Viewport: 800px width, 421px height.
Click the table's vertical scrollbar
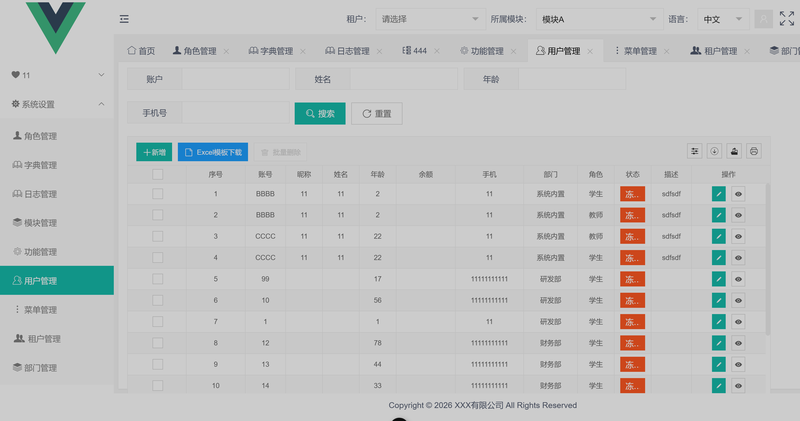coord(768,260)
